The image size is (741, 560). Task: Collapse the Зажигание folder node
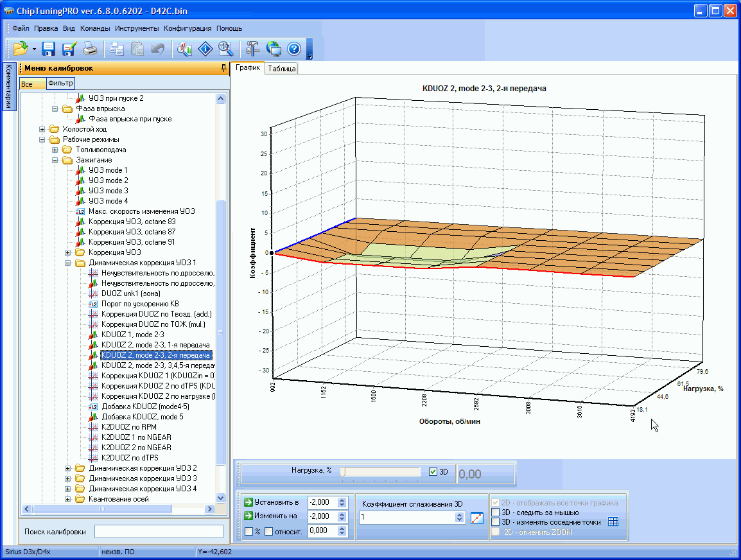pos(56,160)
